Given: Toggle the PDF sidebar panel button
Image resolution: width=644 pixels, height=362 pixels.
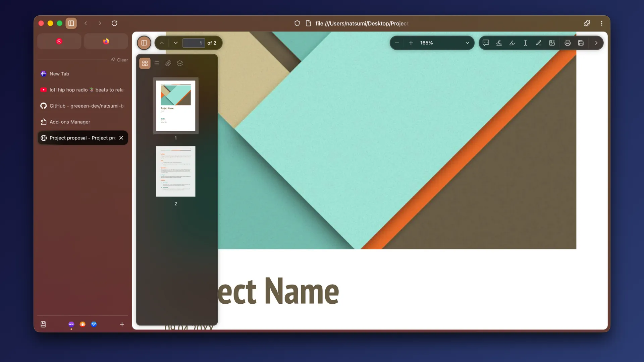Looking at the screenshot, I should point(144,43).
